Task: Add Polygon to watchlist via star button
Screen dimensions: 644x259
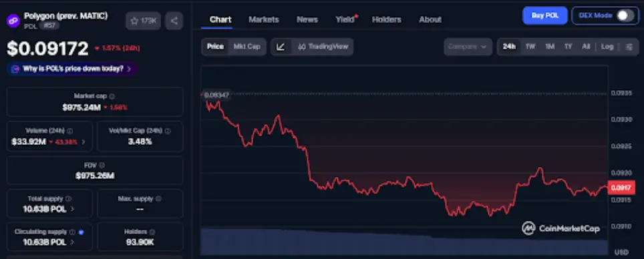Action: [x=144, y=21]
